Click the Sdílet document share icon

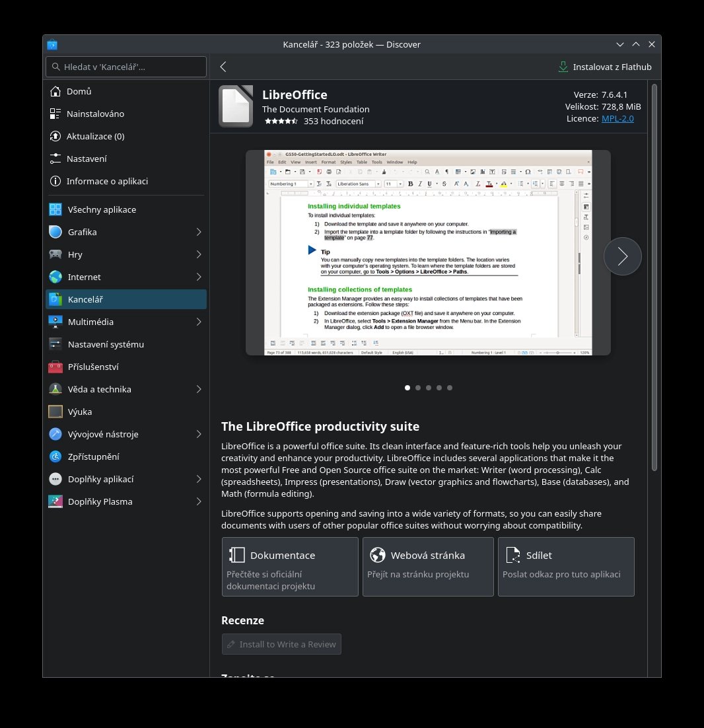point(512,555)
